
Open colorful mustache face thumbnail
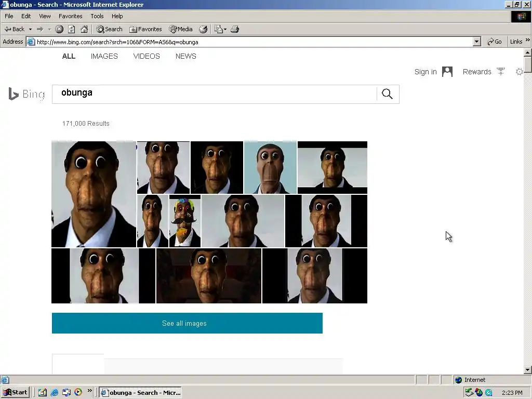pyautogui.click(x=185, y=221)
